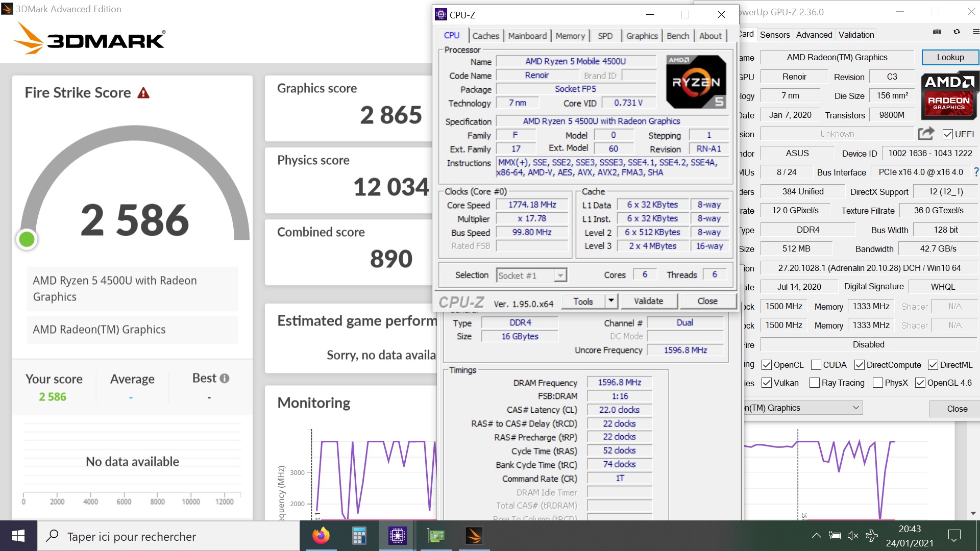Switch to the SPD tab in CPU-Z
This screenshot has width=980, height=551.
tap(605, 36)
